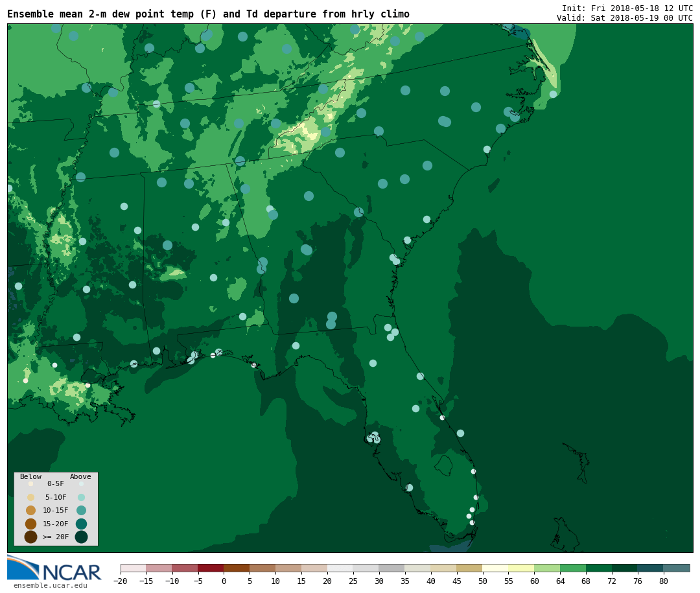Viewport: 700px width, 593px height.
Task: Pick the 0 to 5 brown colorbar swatch
Action: (237, 568)
